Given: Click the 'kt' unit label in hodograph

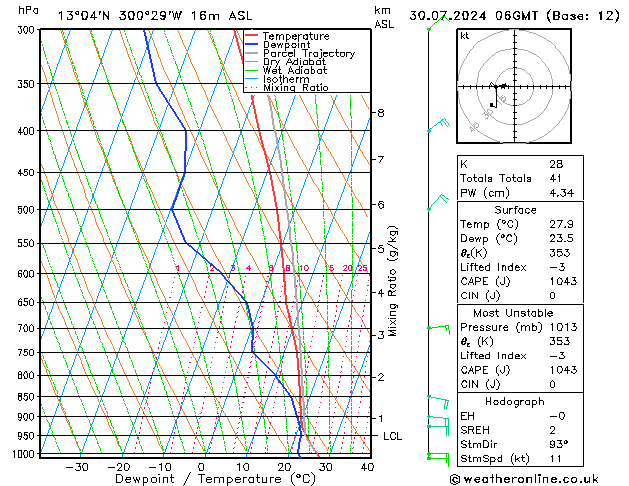Looking at the screenshot, I should [x=465, y=36].
